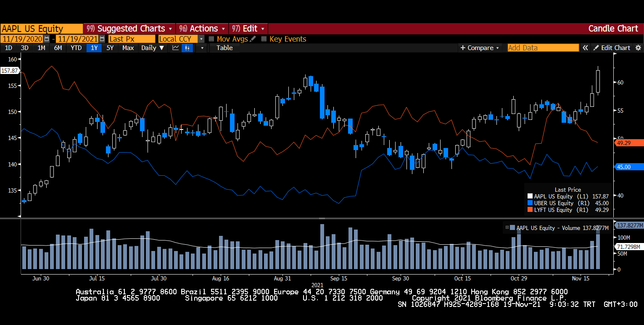Click the 49.29 LYFT price tag

point(629,143)
